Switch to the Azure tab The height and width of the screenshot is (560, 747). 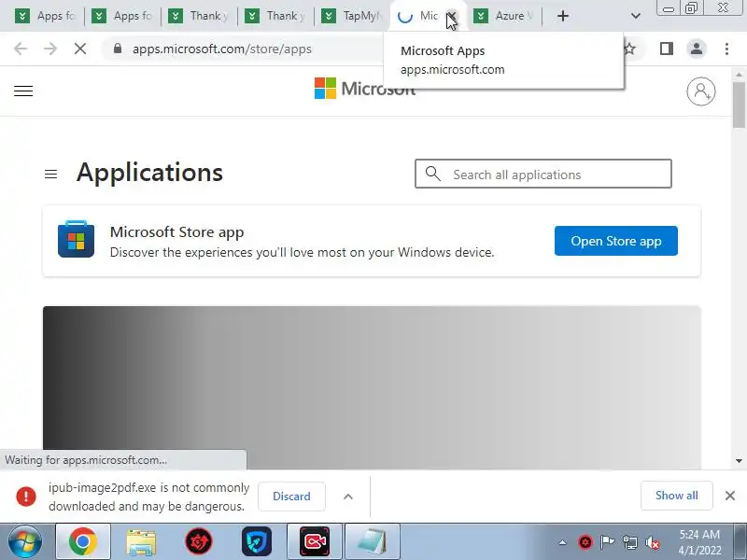504,16
